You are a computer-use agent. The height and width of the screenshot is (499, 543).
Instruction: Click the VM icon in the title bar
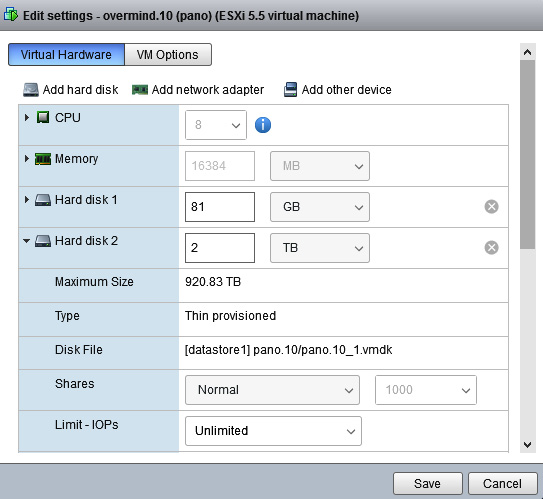pos(11,15)
